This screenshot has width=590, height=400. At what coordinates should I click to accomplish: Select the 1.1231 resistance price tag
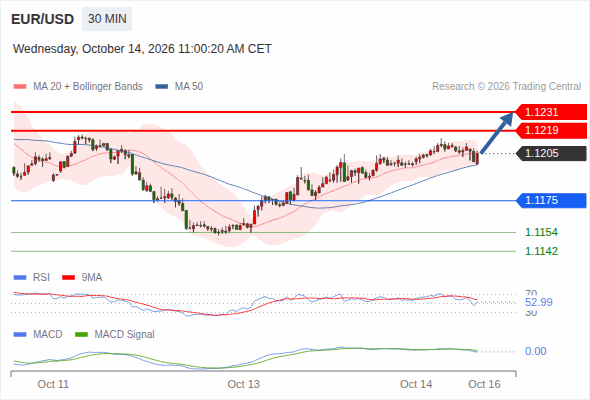550,112
